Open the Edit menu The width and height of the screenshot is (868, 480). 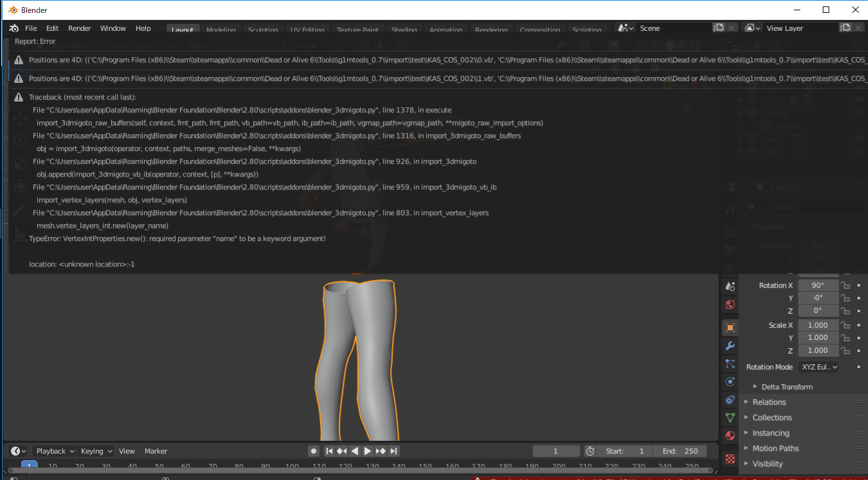pyautogui.click(x=52, y=28)
